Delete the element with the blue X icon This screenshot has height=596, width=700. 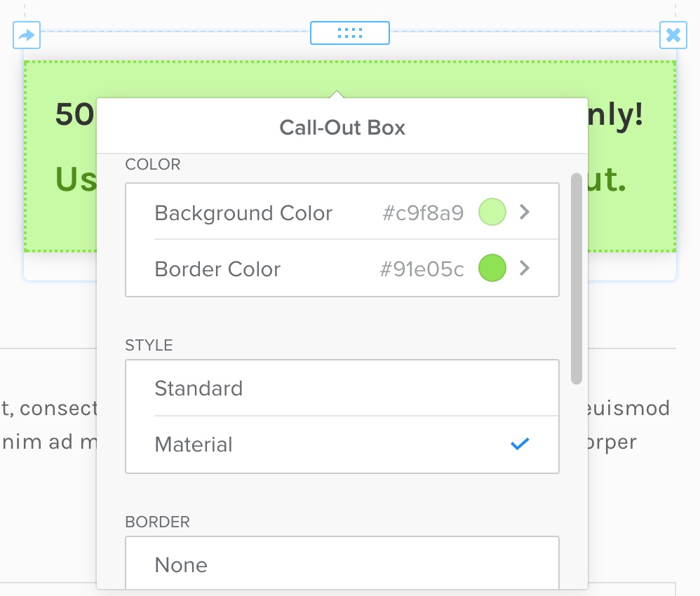[x=673, y=35]
